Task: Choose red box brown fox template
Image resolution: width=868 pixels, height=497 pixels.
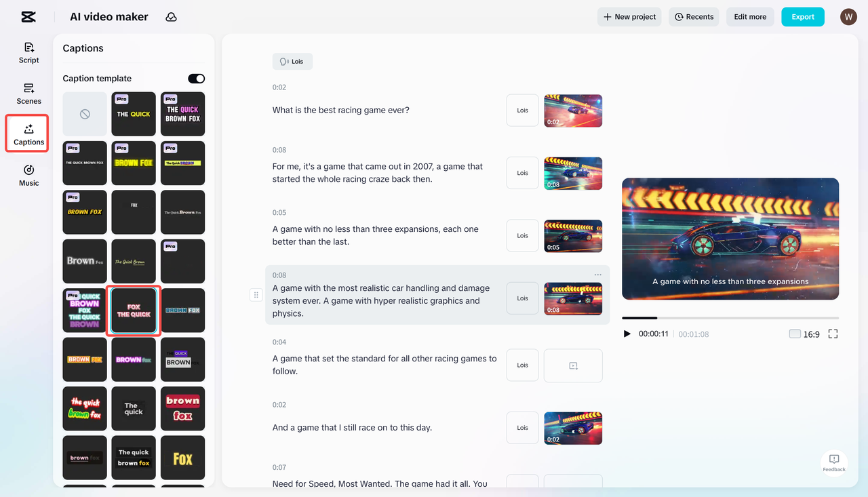Action: tap(182, 408)
